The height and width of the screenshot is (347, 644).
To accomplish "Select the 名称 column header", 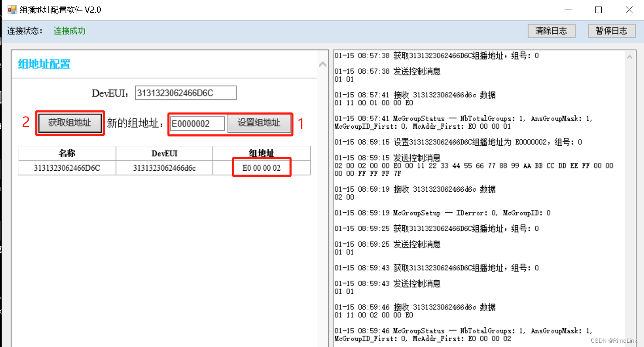I will click(x=67, y=153).
